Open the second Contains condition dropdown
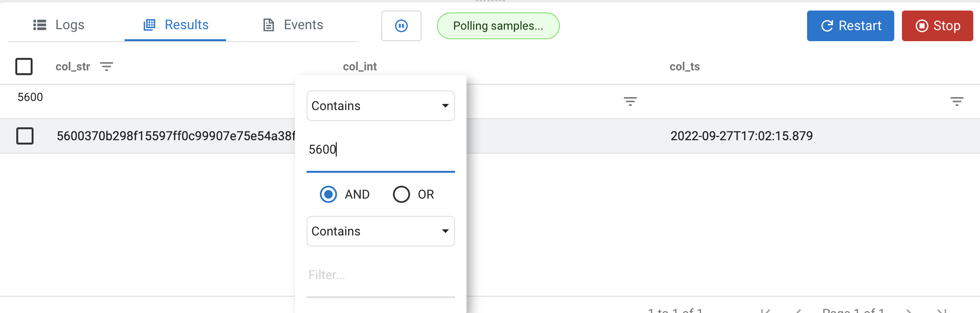Screen dimensions: 980x313 tap(381, 231)
